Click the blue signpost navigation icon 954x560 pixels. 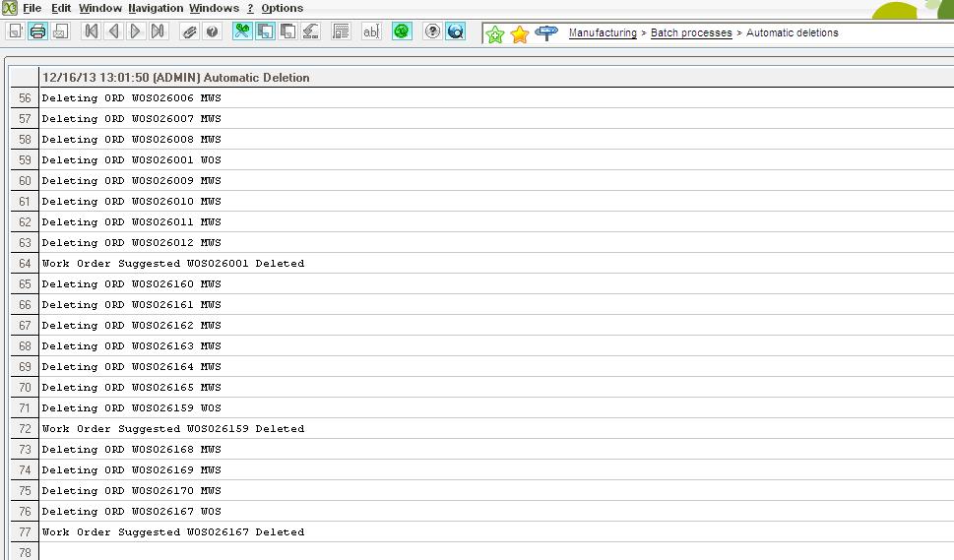546,33
